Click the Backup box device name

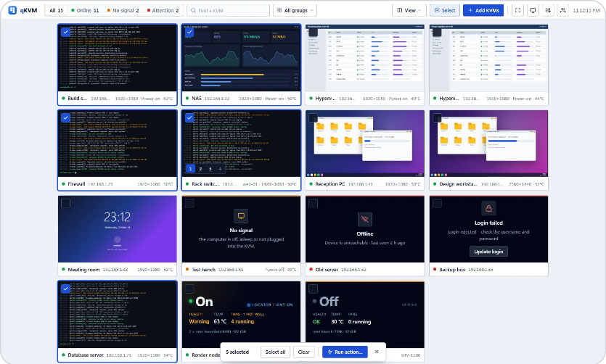[x=452, y=270]
